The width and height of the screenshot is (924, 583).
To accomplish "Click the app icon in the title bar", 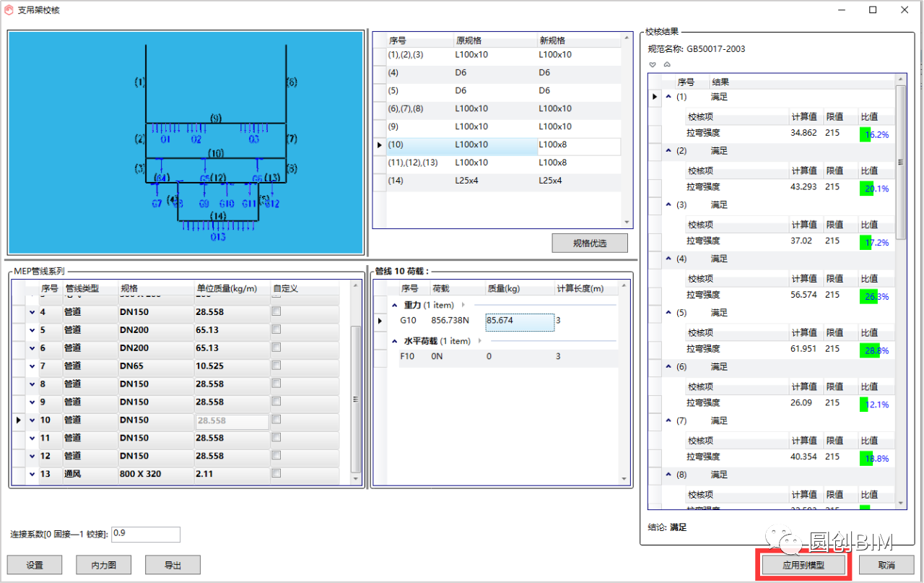I will tap(9, 10).
